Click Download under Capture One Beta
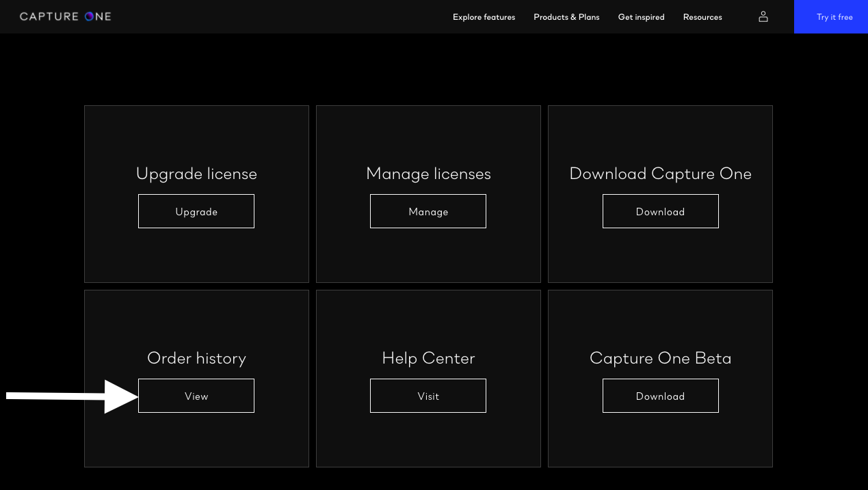 tap(660, 396)
